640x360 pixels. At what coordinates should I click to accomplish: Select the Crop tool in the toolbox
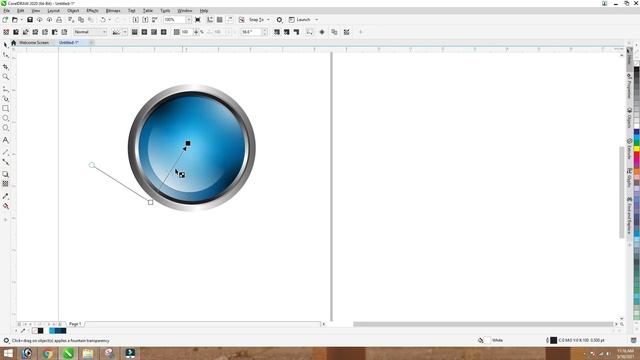point(5,67)
